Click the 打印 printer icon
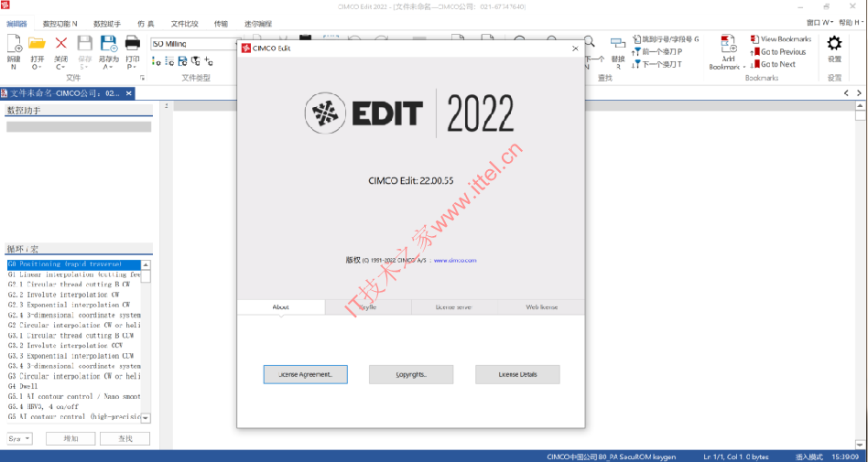The height and width of the screenshot is (462, 868). (x=132, y=43)
